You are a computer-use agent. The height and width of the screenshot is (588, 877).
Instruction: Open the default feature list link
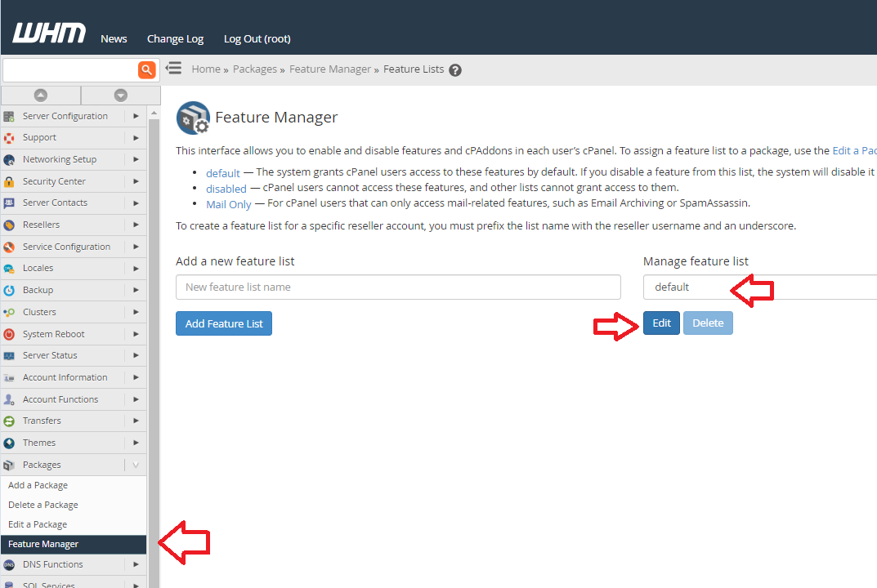(222, 173)
